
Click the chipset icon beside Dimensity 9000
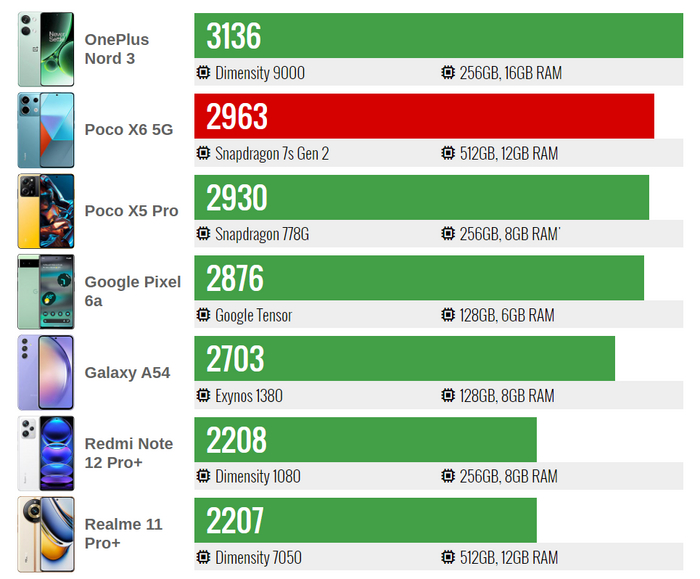tap(204, 73)
